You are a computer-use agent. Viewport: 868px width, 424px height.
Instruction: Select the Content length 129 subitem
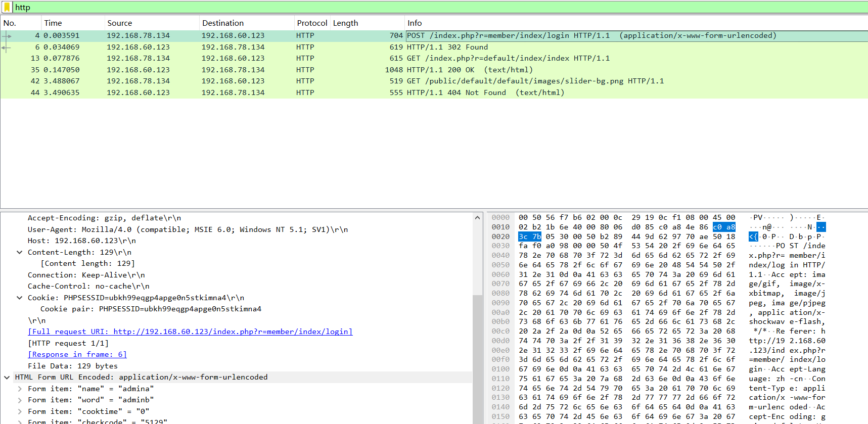pyautogui.click(x=87, y=263)
